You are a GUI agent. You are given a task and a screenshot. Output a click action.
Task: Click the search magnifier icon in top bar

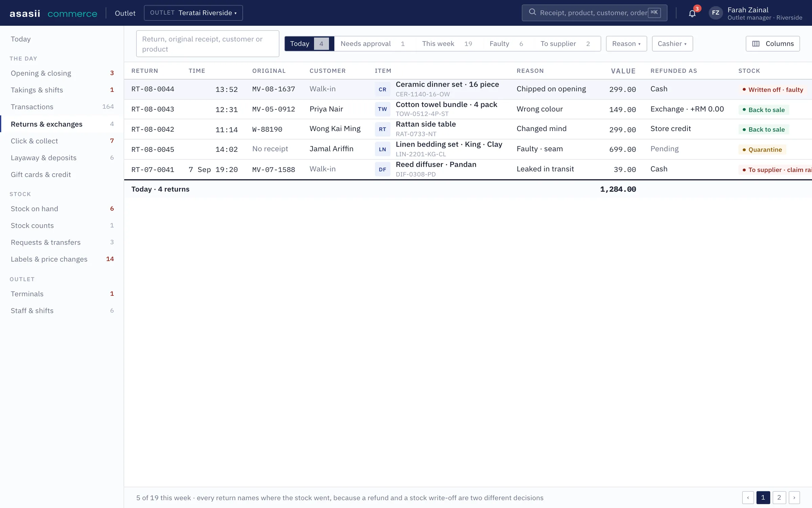click(532, 13)
